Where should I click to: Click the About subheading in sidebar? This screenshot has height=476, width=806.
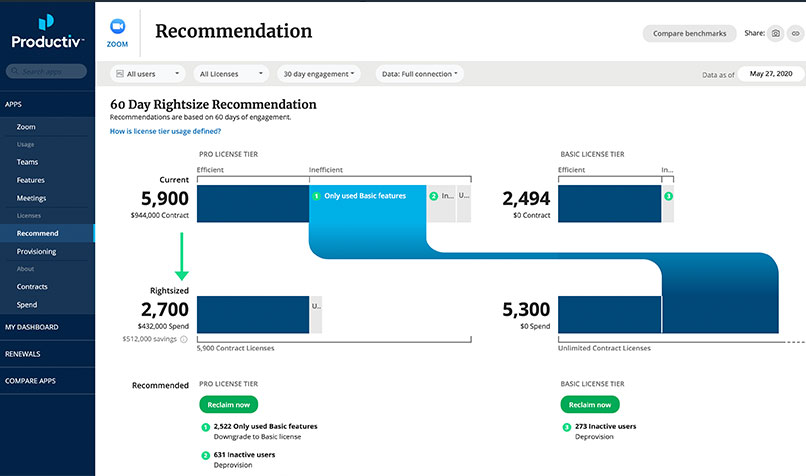[26, 269]
